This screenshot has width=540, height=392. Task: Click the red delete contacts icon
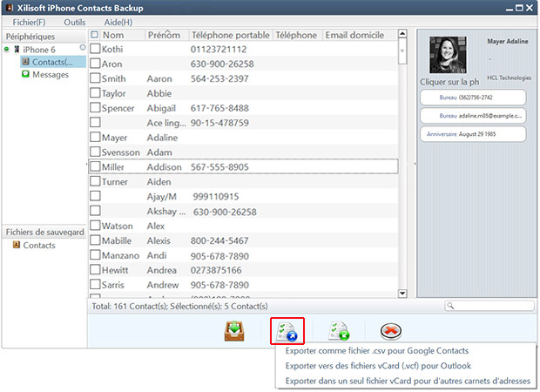pyautogui.click(x=391, y=331)
